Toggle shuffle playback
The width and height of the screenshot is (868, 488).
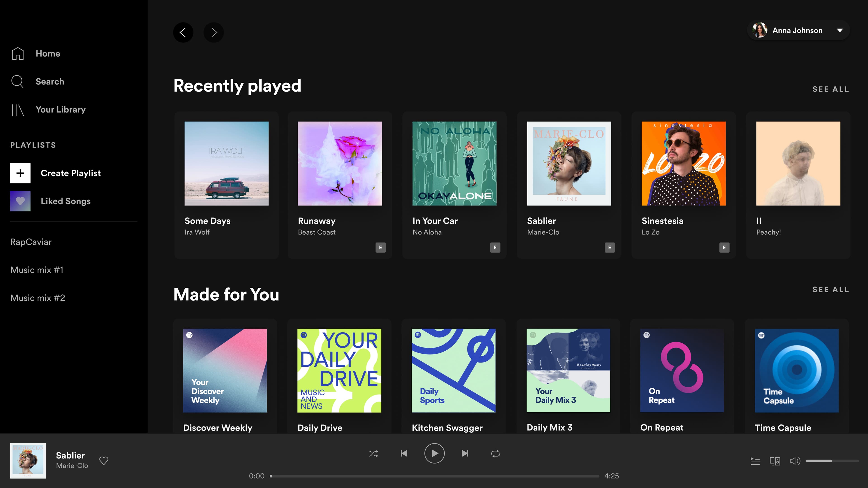pos(373,453)
